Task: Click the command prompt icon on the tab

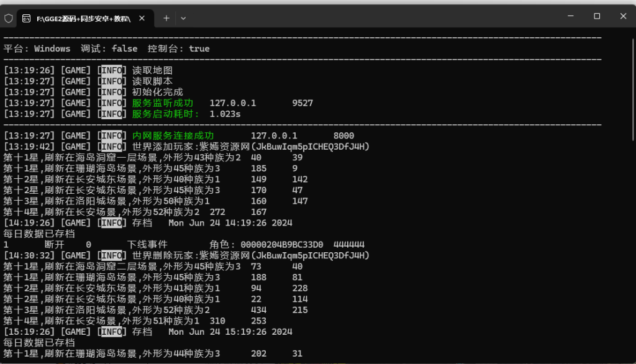Action: point(27,19)
